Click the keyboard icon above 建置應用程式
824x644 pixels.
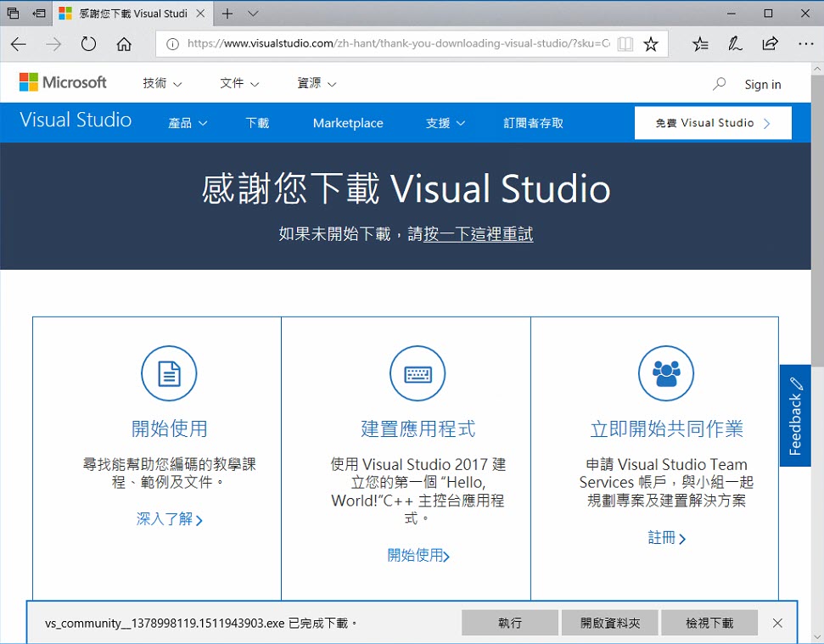coord(418,373)
